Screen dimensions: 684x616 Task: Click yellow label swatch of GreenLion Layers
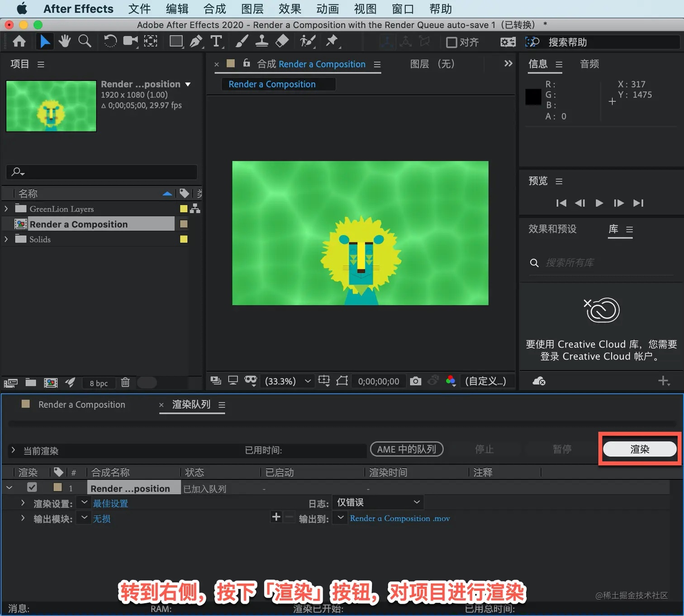184,208
